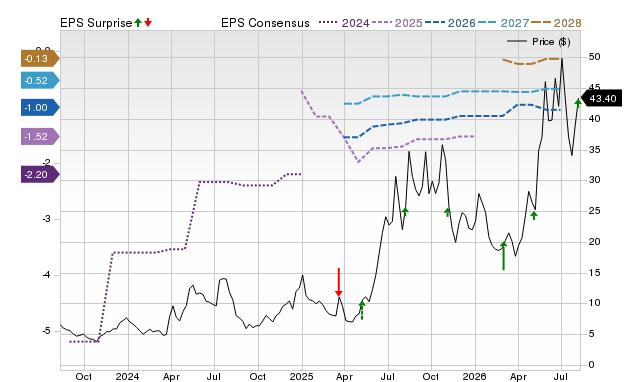
Task: Click the green up arrow in legend
Action: 138,23
